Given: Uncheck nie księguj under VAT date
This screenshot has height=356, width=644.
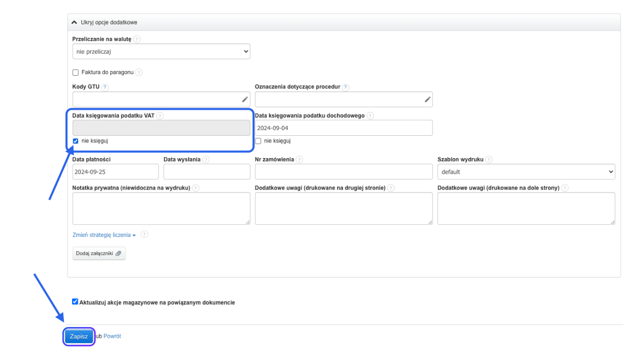Looking at the screenshot, I should [x=76, y=141].
